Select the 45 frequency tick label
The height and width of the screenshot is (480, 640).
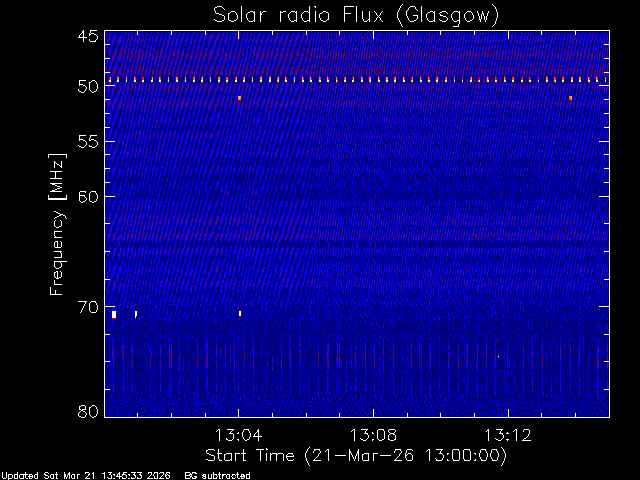click(x=88, y=36)
